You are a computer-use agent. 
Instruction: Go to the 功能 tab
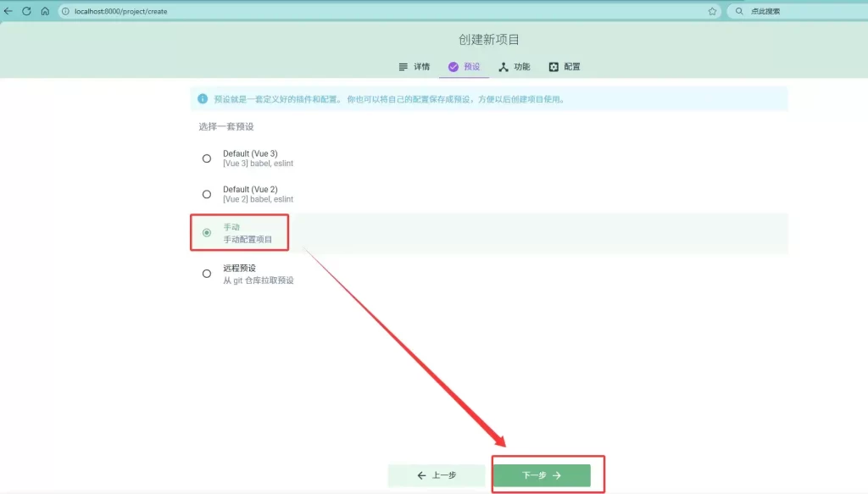(x=515, y=67)
